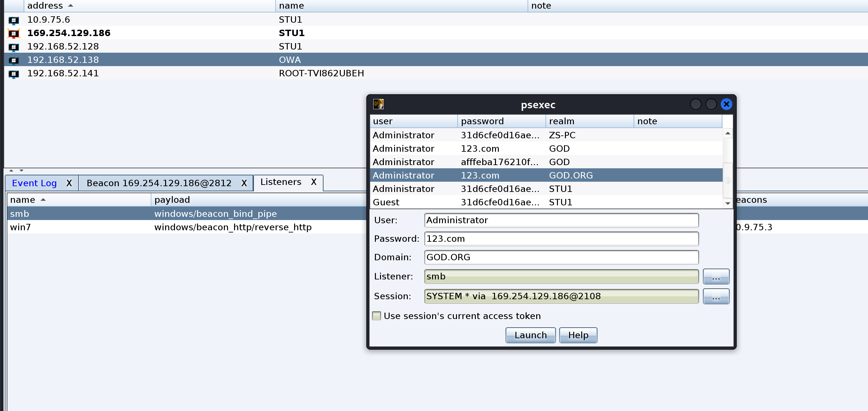
Task: Click host icon for 192.168.52.128
Action: click(x=14, y=47)
